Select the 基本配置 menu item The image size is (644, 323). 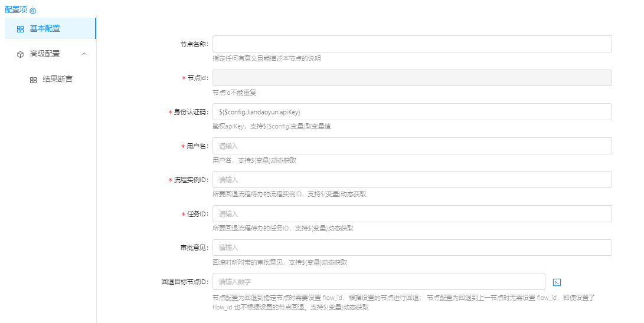(x=45, y=28)
